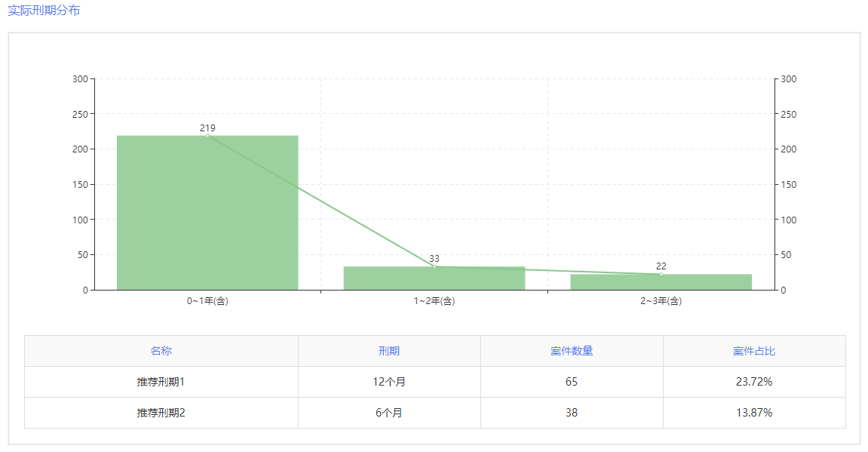This screenshot has width=868, height=452.
Task: Click the 1~2年(含) axis label
Action: tap(434, 301)
